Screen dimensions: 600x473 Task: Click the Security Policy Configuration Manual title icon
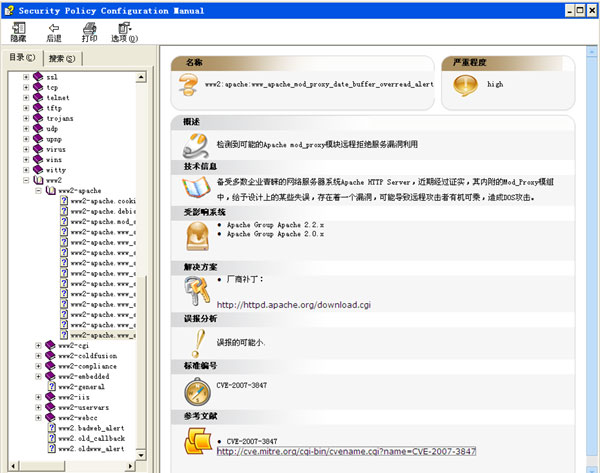[x=9, y=10]
